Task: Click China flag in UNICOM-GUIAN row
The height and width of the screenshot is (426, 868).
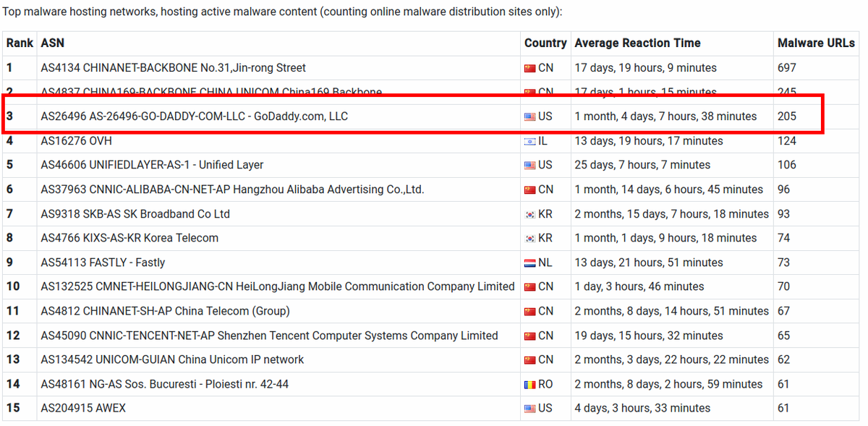Action: pos(530,359)
